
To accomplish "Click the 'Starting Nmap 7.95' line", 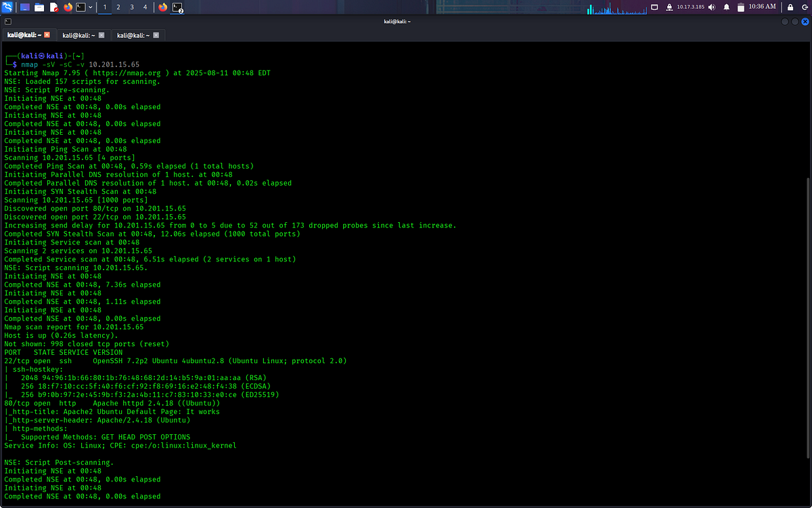I will (x=137, y=73).
